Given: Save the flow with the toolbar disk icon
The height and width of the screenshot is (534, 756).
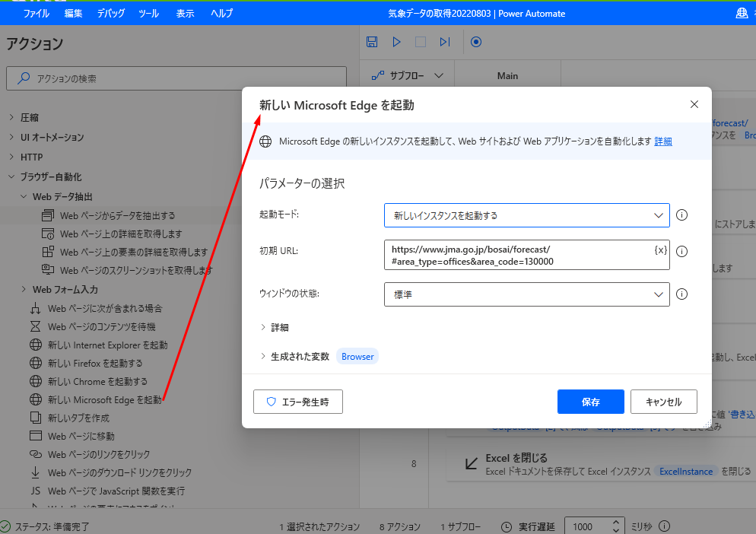Looking at the screenshot, I should click(372, 42).
